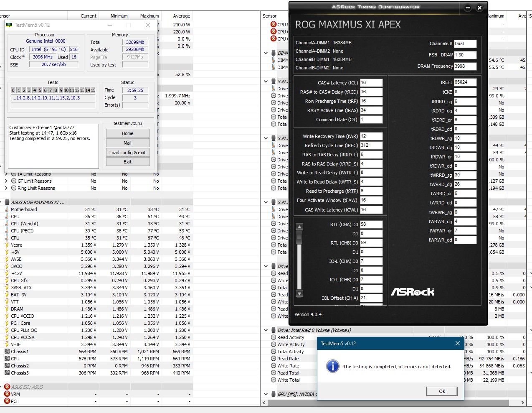The height and width of the screenshot is (413, 532).
Task: Click the ASRock Timing Configurator scrollbar thumb
Action: point(299,237)
